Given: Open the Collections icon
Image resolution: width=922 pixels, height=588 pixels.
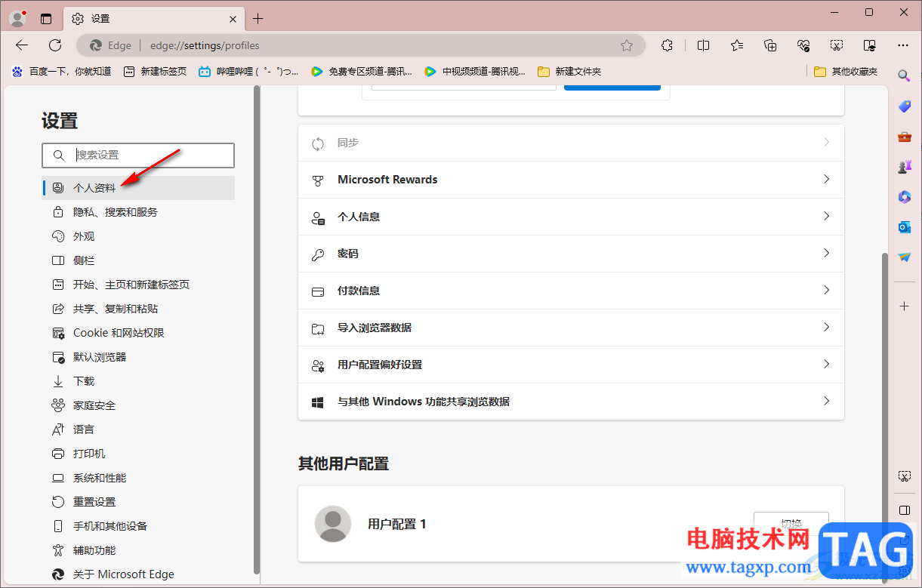Looking at the screenshot, I should pos(770,45).
